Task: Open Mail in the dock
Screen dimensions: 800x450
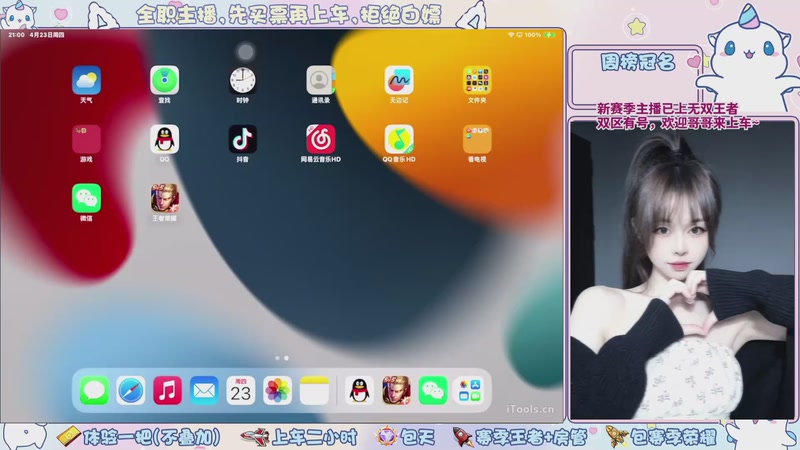Action: click(204, 391)
